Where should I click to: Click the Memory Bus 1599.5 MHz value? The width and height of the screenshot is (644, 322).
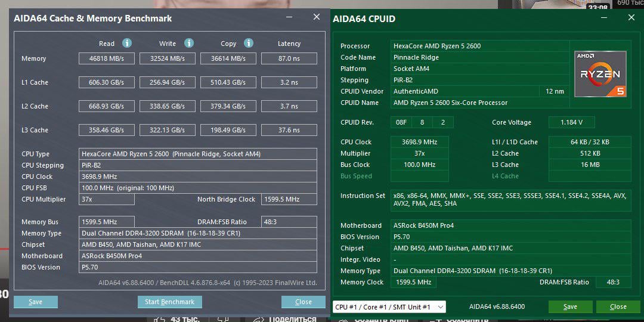pyautogui.click(x=106, y=222)
